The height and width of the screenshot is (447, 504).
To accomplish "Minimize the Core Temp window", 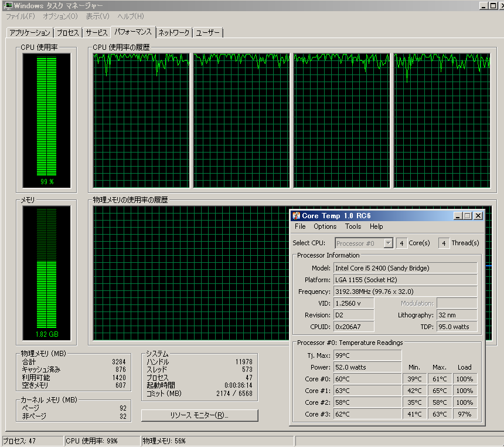I will coord(458,216).
